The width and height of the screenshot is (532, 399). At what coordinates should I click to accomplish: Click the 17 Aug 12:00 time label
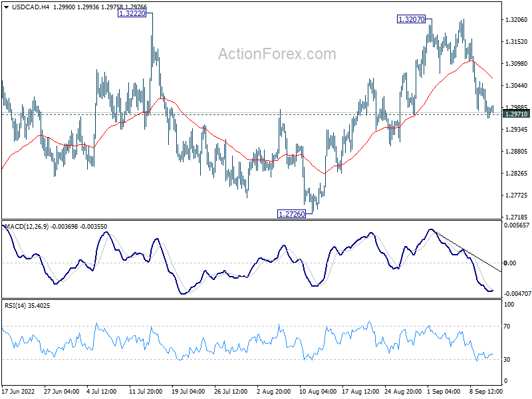click(x=360, y=391)
